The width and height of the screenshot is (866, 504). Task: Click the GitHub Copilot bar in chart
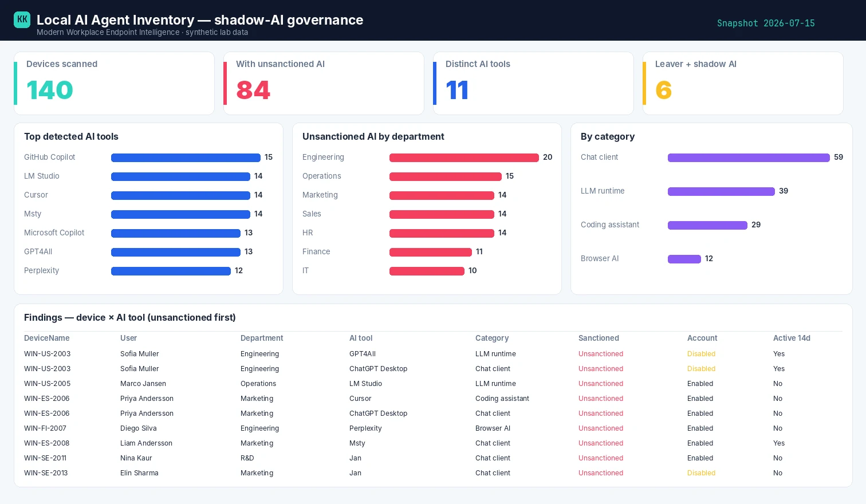pos(186,157)
